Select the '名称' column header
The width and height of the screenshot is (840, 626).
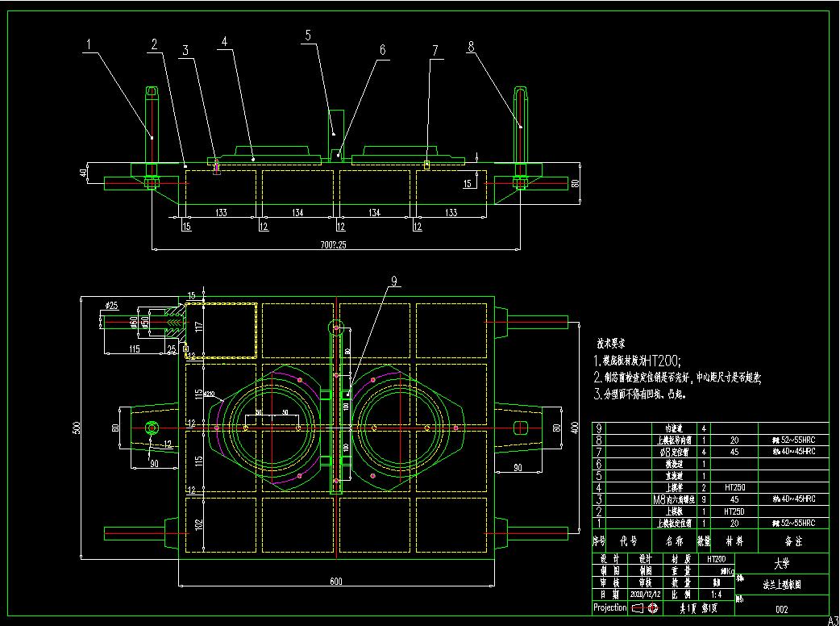click(674, 541)
